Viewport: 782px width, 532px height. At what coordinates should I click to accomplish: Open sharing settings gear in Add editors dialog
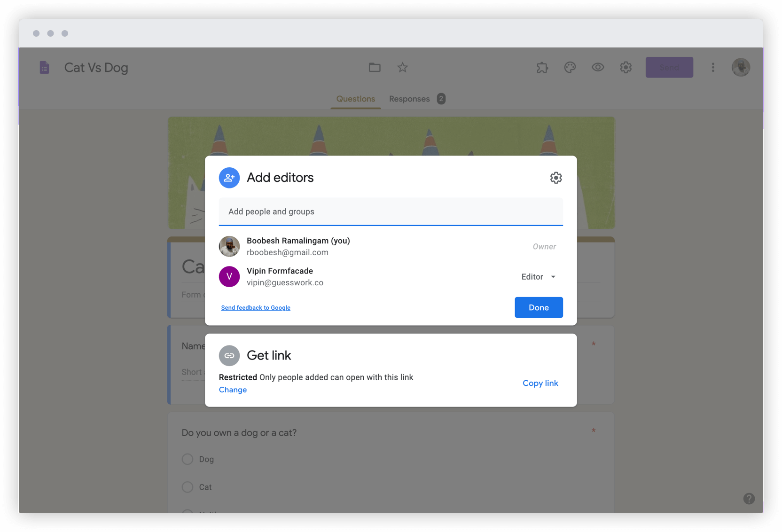pos(556,178)
